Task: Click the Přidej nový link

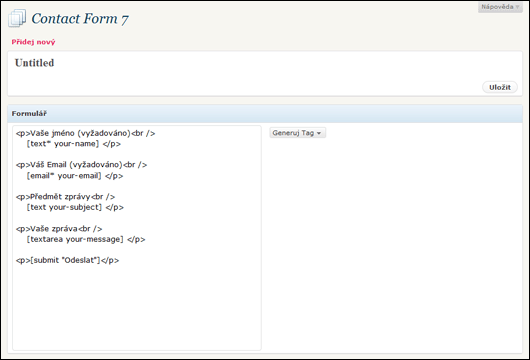Action: tap(33, 42)
